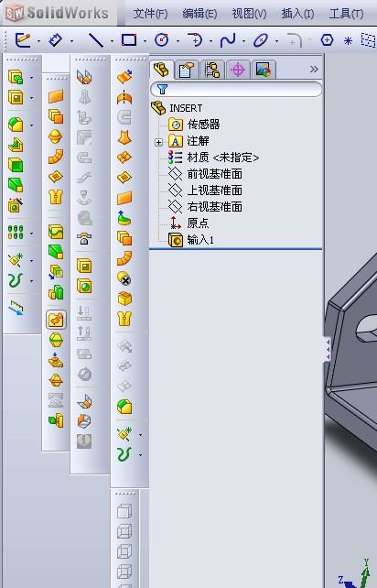Select the Point sketch tool
The height and width of the screenshot is (588, 377).
pyautogui.click(x=348, y=40)
